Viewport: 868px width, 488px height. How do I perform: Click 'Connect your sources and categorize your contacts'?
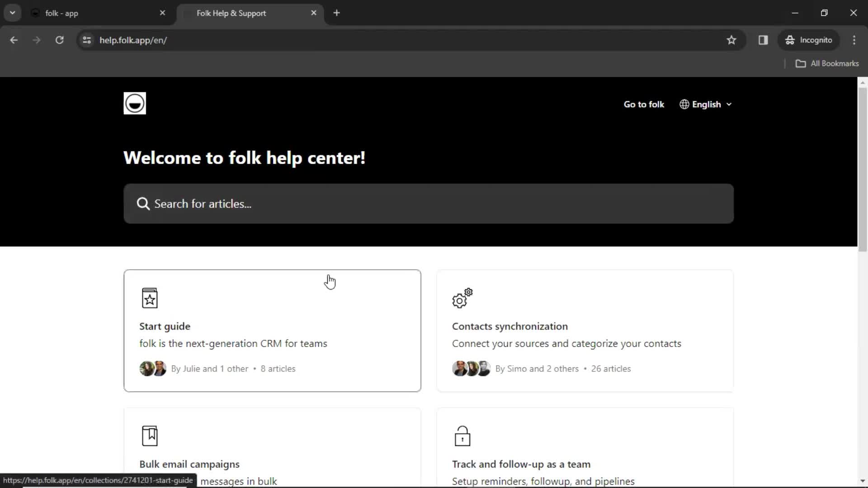[x=566, y=343]
